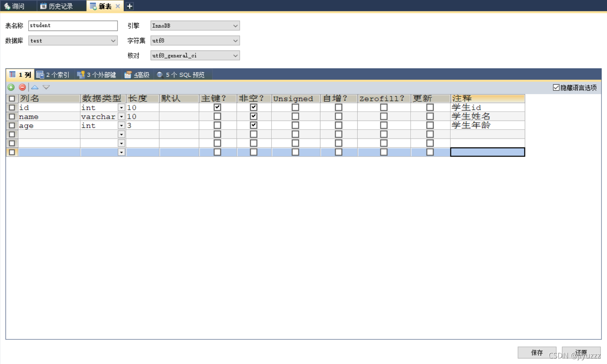Click the name column name cell
The image size is (607, 364).
[49, 116]
